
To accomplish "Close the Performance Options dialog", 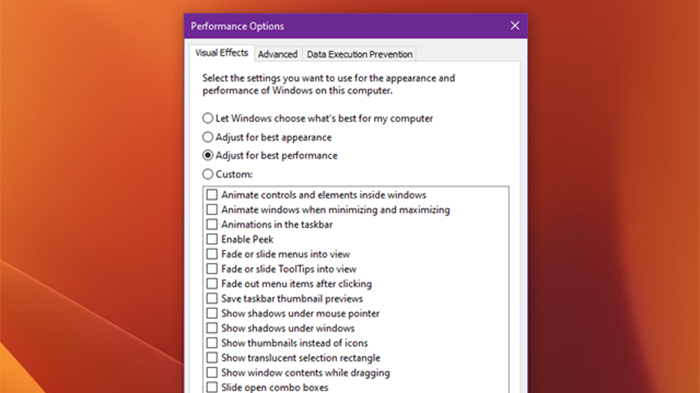I will click(515, 26).
